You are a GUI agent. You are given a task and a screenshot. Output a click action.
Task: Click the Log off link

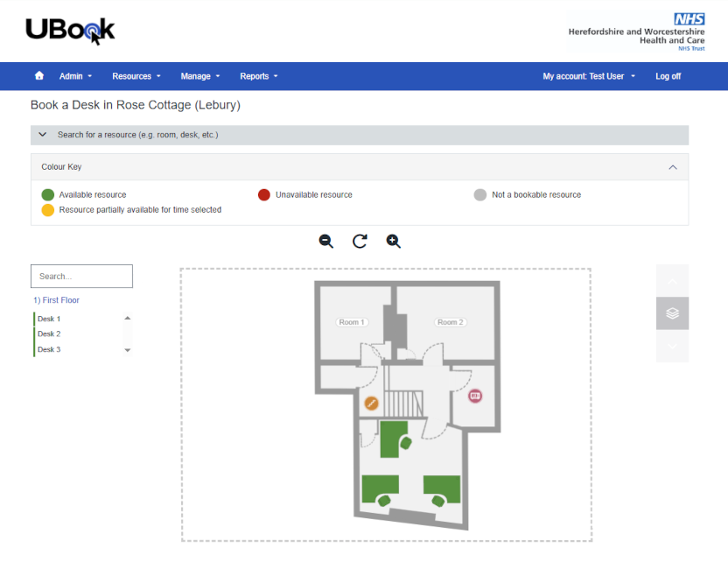(668, 76)
